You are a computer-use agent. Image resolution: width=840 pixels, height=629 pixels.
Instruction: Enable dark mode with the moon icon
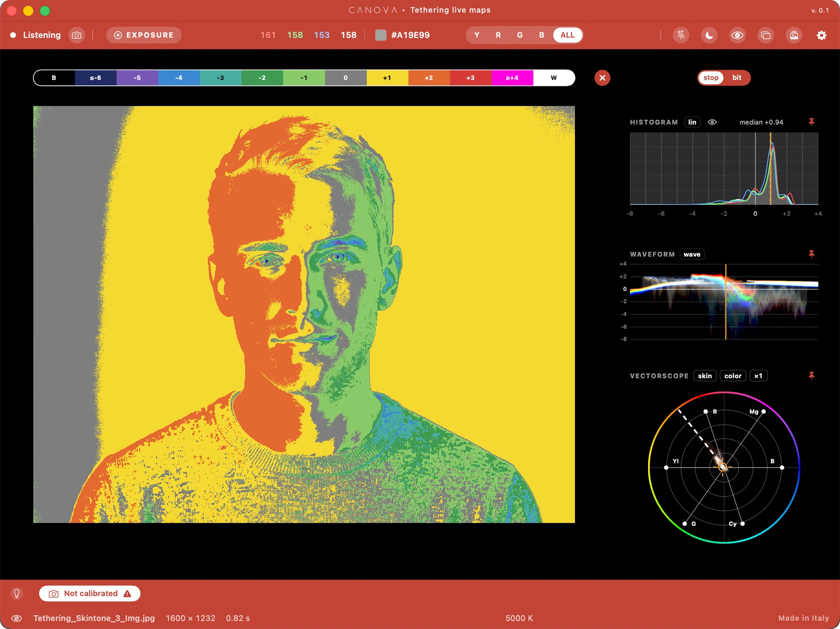click(709, 35)
